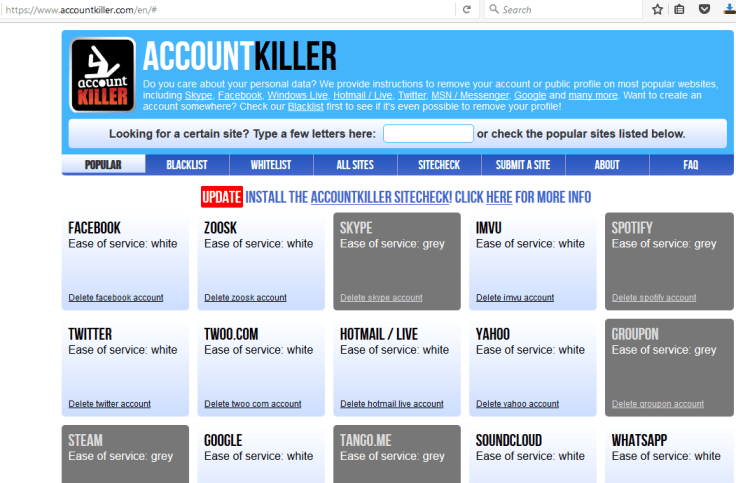Click Delete groupon account link
This screenshot has width=736, height=483.
coord(658,404)
